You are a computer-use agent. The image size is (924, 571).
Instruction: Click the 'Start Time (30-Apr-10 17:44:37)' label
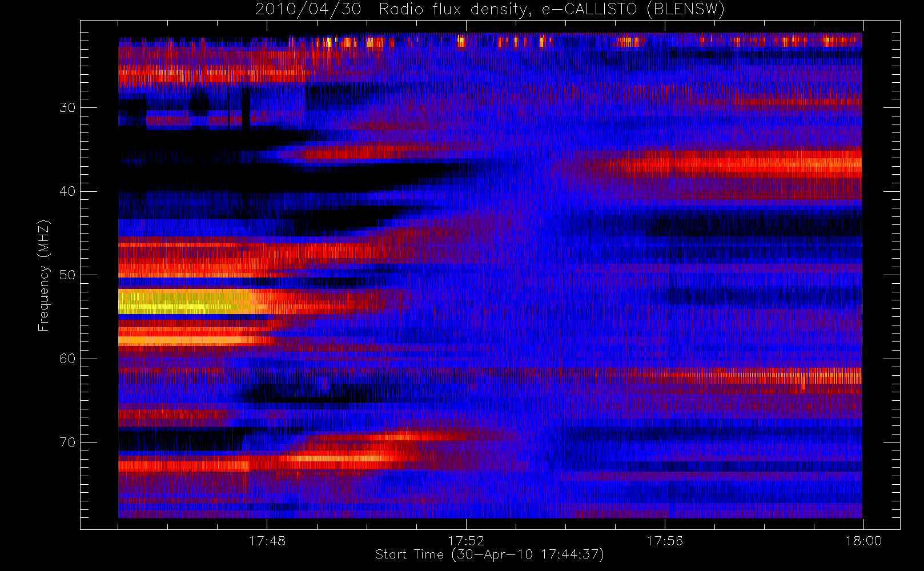point(489,554)
